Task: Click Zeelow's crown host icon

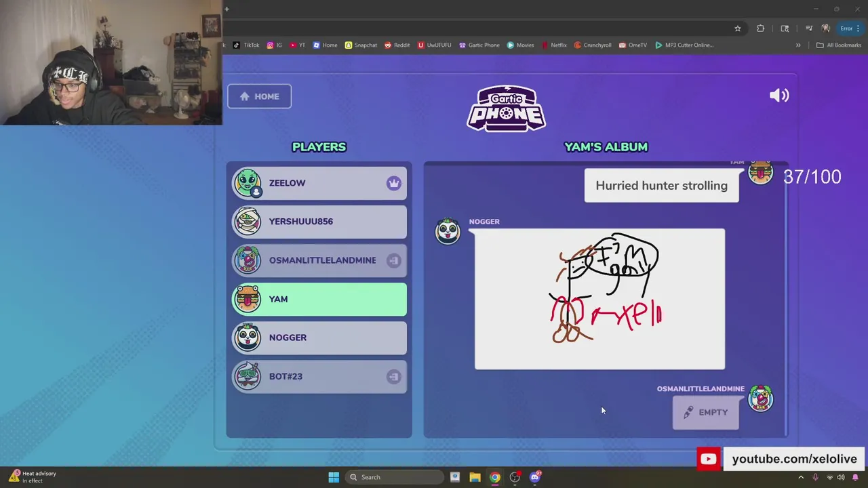Action: 394,183
